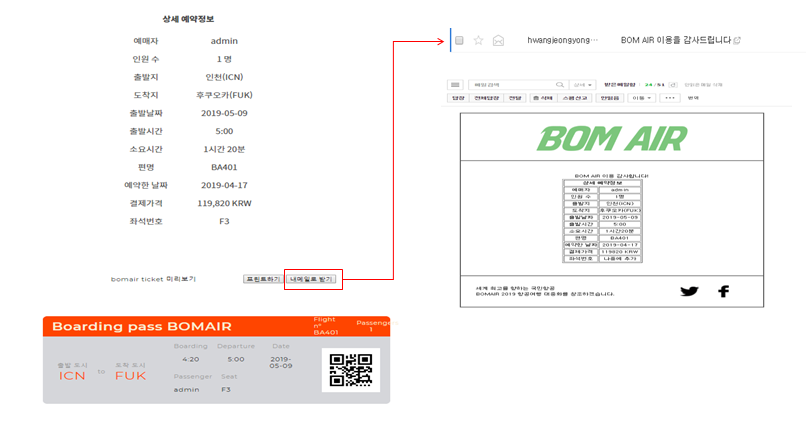The image size is (806, 421).
Task: Click the 프린트하기 print button
Action: tap(263, 279)
